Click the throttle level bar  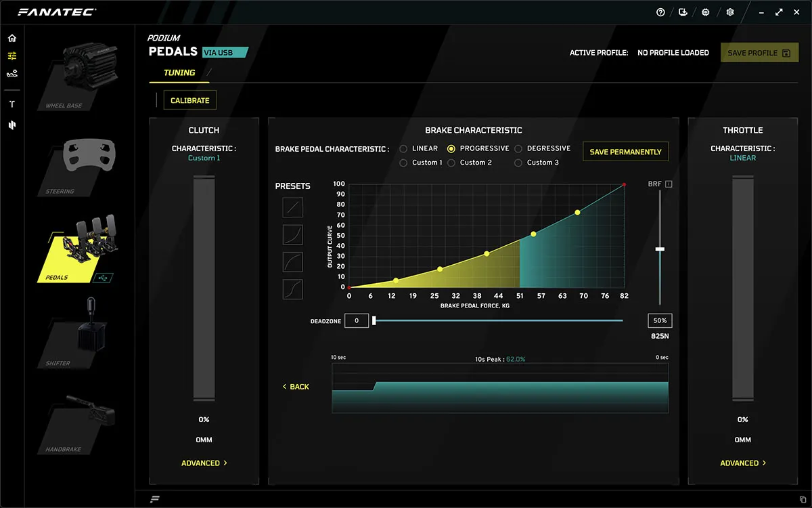point(742,289)
